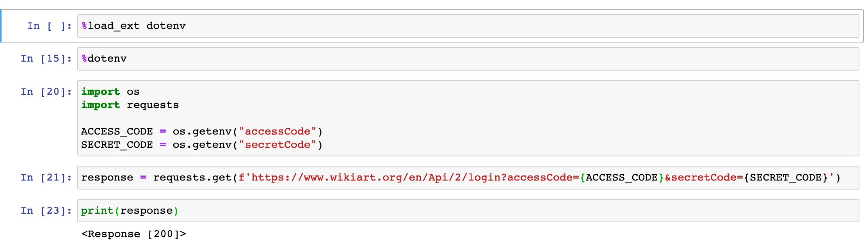Click the blank line in imports cell

pyautogui.click(x=468, y=118)
